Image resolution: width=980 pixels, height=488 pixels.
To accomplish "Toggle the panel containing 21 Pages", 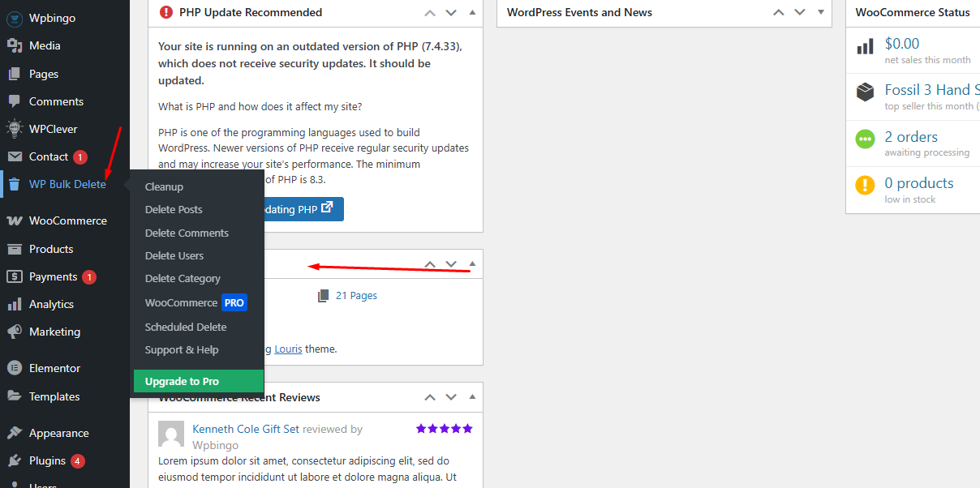I will click(x=472, y=263).
